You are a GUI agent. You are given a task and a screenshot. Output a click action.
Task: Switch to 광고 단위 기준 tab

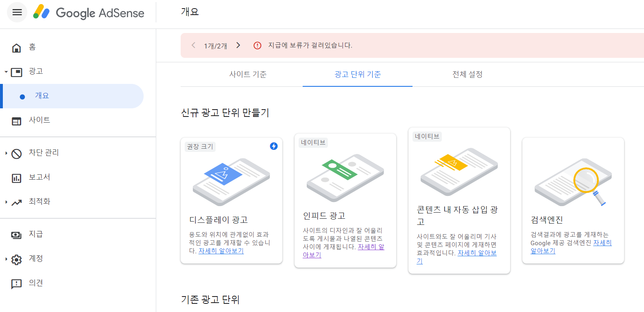(358, 75)
